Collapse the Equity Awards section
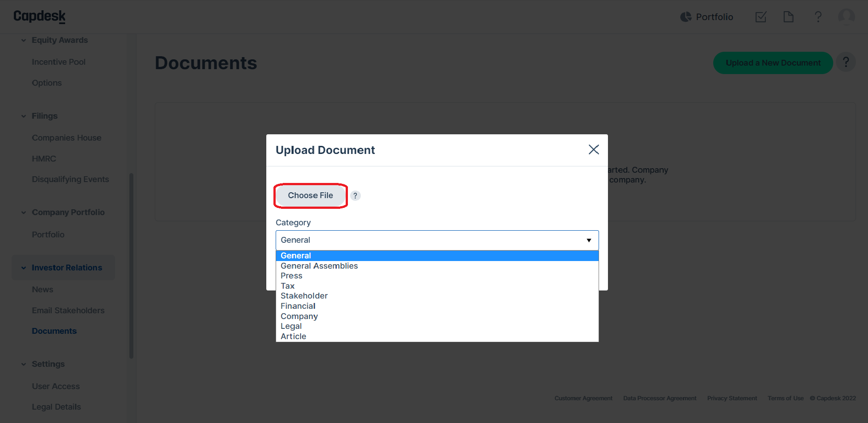The image size is (868, 423). click(24, 40)
